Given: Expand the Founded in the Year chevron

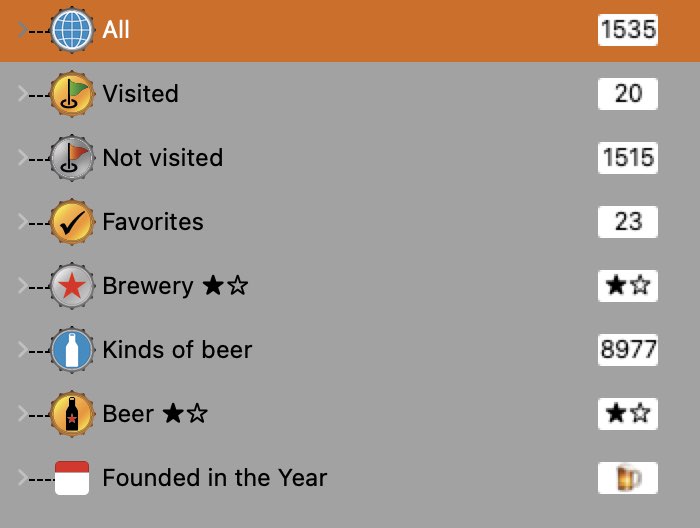Looking at the screenshot, I should [x=22, y=478].
